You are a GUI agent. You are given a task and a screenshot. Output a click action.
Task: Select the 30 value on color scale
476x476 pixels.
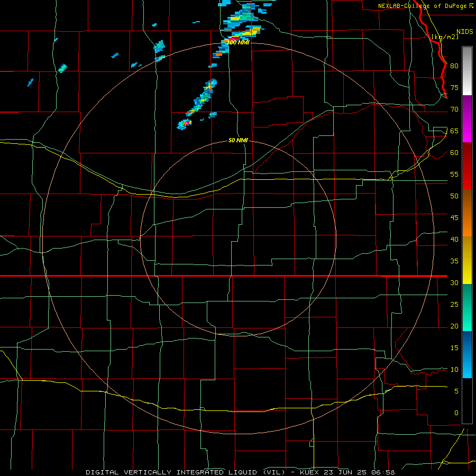454,283
